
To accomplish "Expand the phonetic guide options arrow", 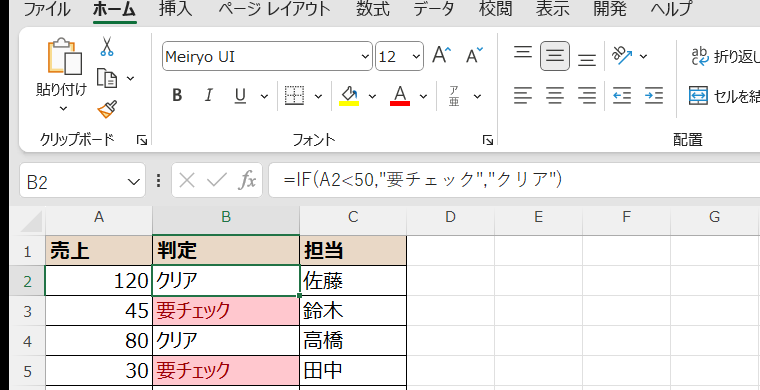I will click(477, 96).
